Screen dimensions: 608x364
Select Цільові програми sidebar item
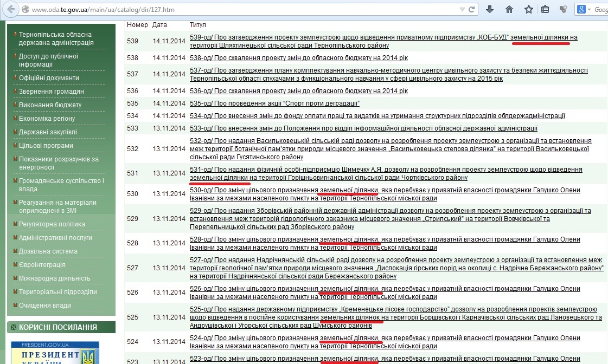46,146
